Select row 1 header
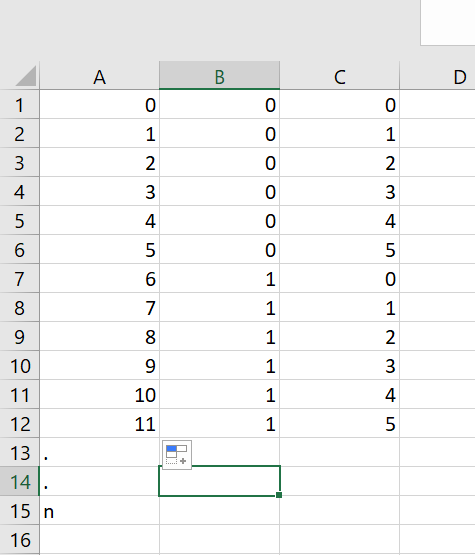This screenshot has width=475, height=555. click(19, 105)
